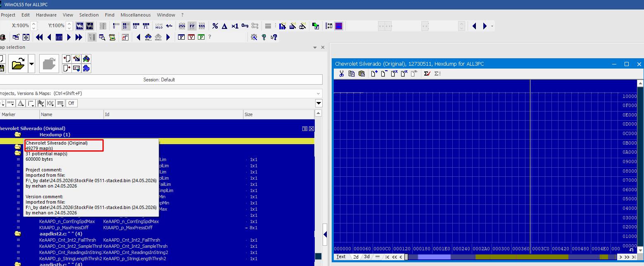Sort by the Name column header

pos(71,114)
